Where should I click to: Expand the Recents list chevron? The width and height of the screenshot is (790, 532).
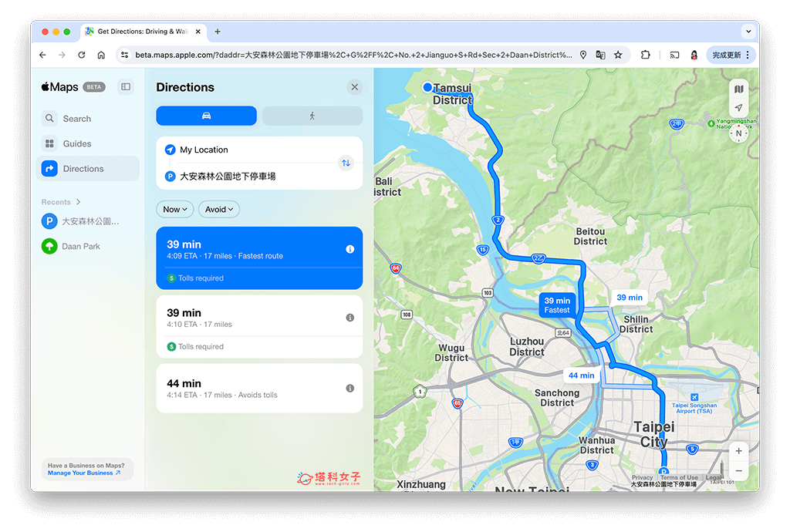coord(78,202)
